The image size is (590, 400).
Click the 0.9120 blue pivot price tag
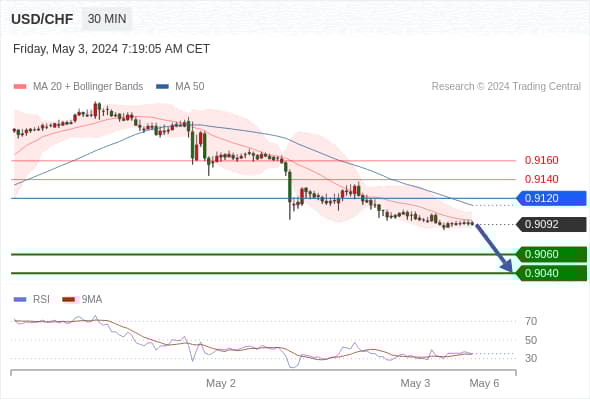pyautogui.click(x=552, y=198)
